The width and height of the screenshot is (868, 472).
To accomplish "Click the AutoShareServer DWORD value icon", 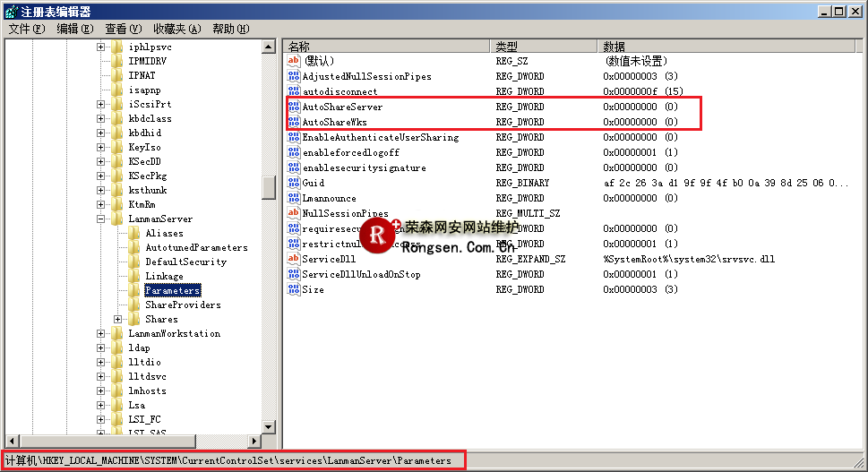I will (x=293, y=107).
